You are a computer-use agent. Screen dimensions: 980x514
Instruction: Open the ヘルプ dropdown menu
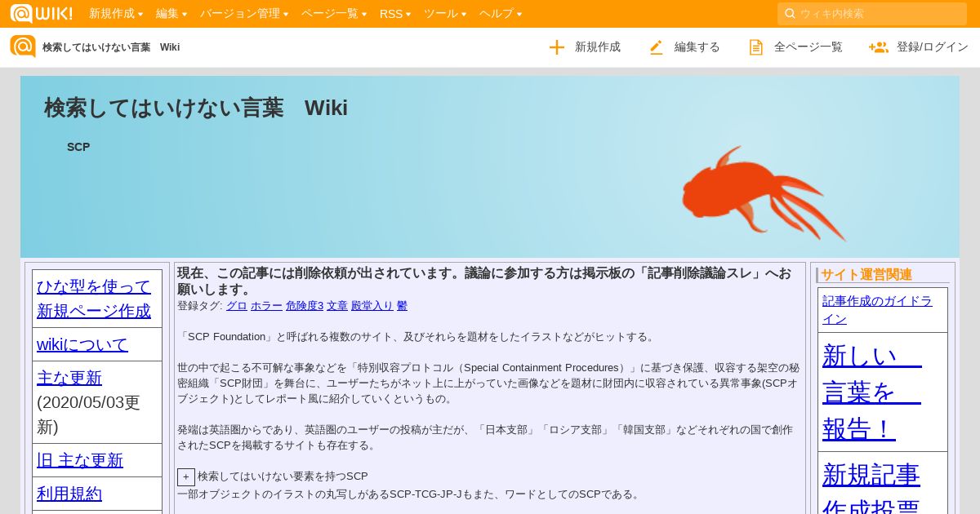501,13
